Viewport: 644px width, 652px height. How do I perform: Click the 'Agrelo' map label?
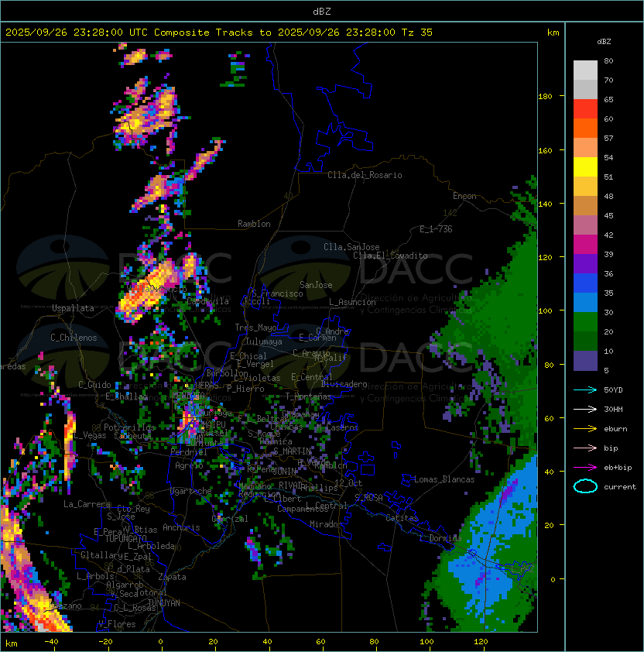[x=189, y=465]
